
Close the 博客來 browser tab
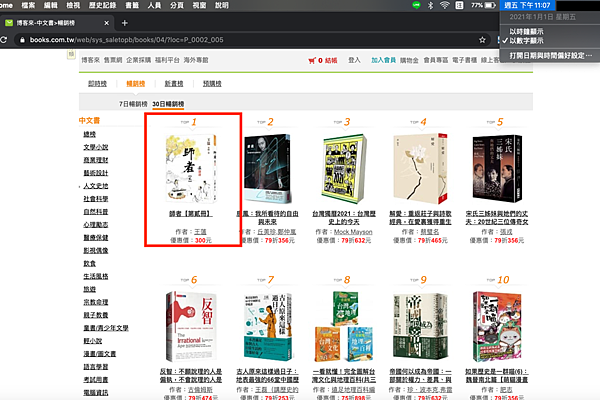tap(106, 23)
